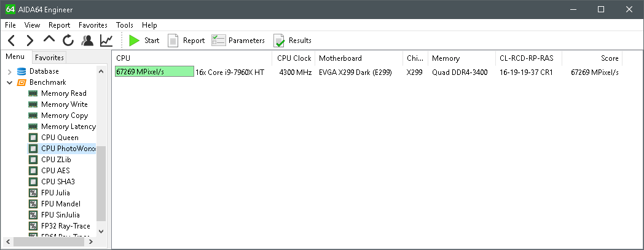Sort by the Motherboard column header
Screen dimensions: 644x250
tap(359, 58)
